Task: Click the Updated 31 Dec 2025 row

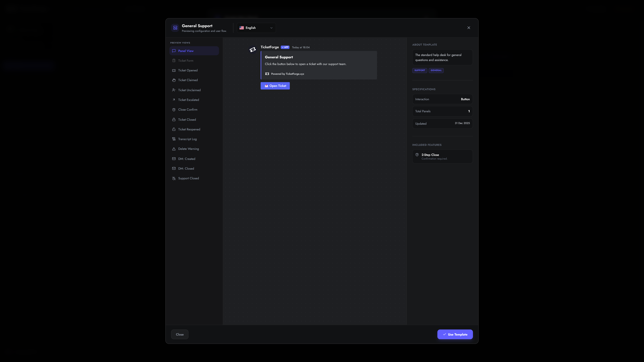Action: pos(442,123)
